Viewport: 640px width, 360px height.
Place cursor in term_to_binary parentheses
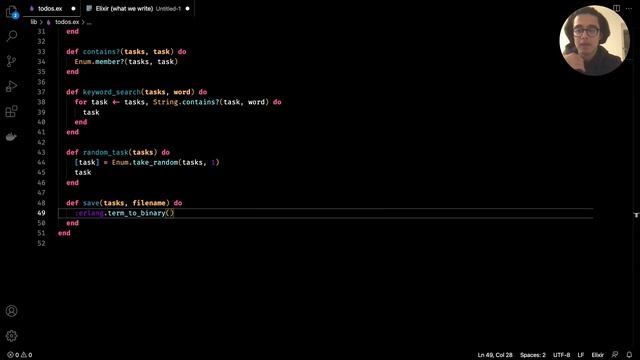point(170,213)
